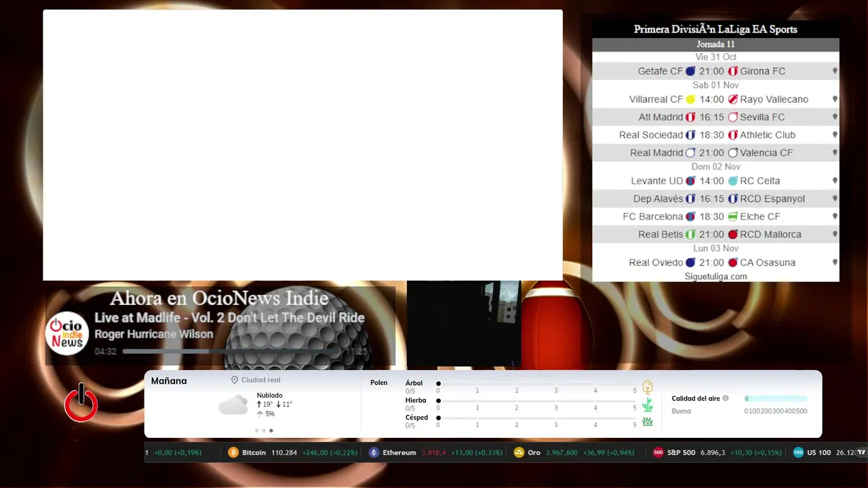Click the Mañana weather heading
The height and width of the screenshot is (488, 868).
coord(169,381)
